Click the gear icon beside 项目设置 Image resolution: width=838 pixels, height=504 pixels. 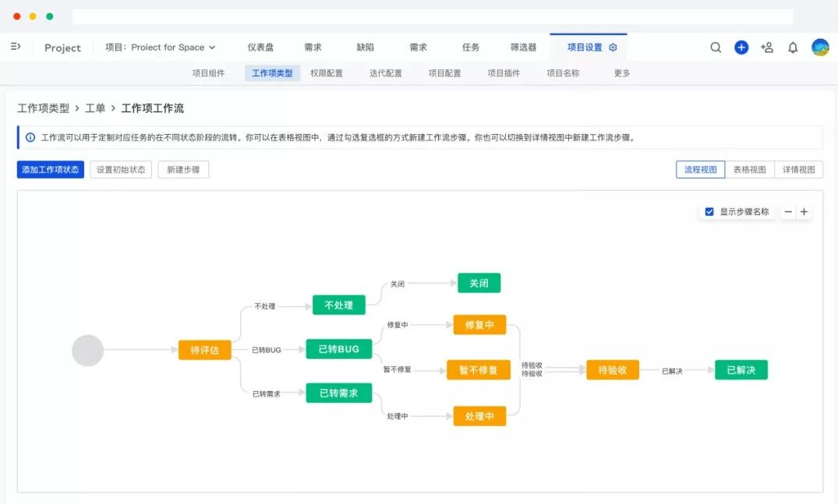click(613, 48)
